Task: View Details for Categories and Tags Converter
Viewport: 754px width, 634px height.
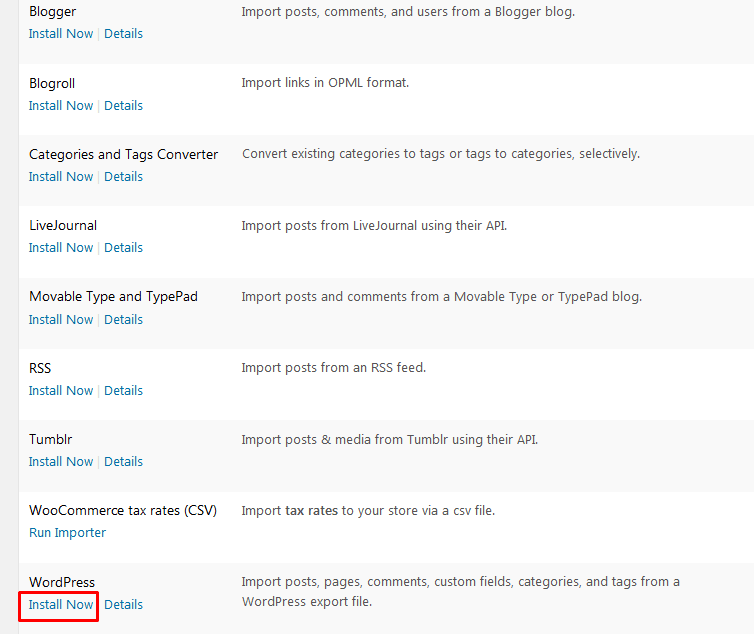Action: [x=123, y=177]
